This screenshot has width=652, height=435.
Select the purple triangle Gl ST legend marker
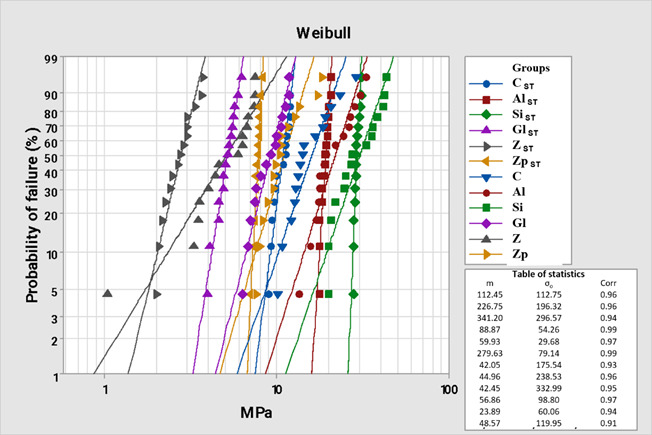[x=486, y=130]
